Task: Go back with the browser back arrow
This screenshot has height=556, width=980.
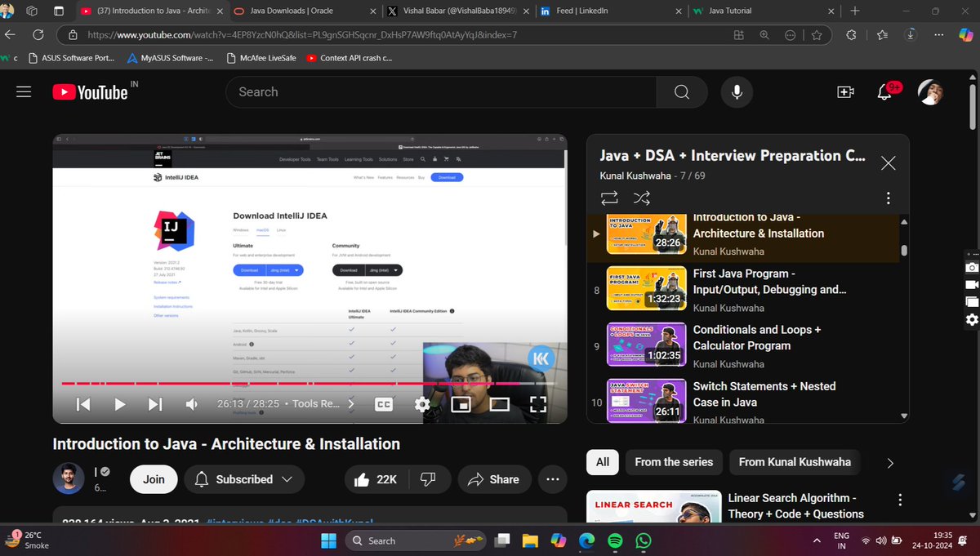Action: point(9,35)
